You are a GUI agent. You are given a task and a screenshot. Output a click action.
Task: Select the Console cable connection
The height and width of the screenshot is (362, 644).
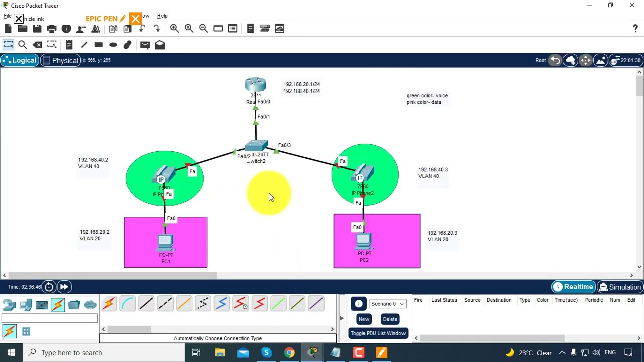[x=128, y=304]
